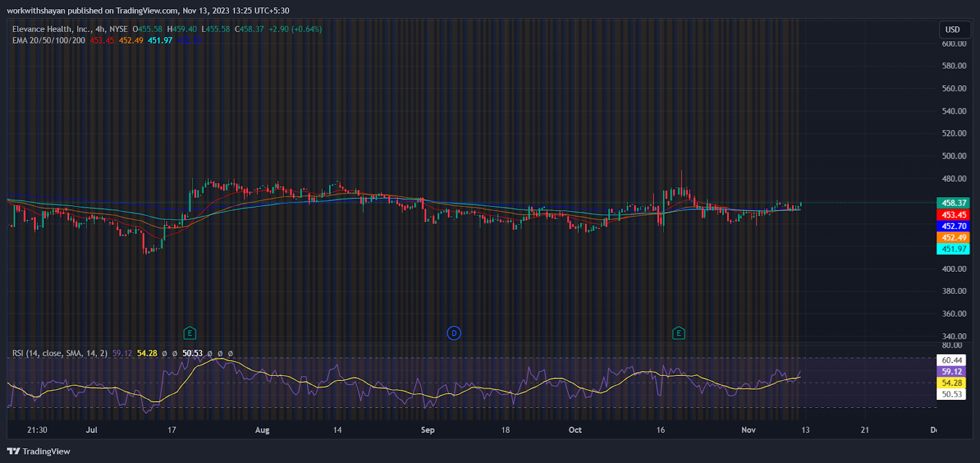
Task: Click the 21:30 label on time axis
Action: pos(37,430)
